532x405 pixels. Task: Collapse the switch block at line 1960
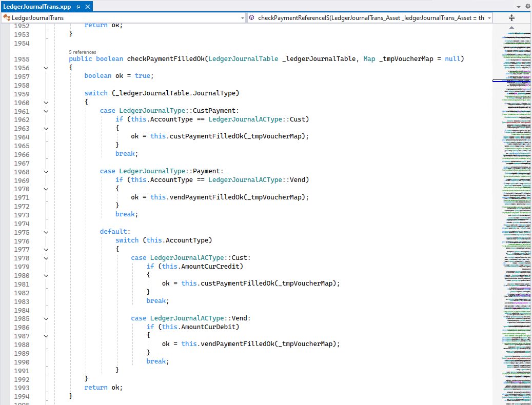pos(46,103)
